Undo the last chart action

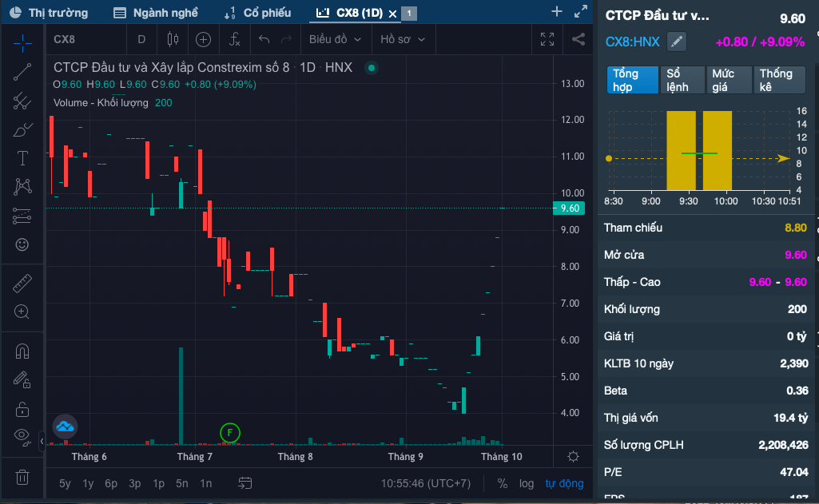point(264,39)
